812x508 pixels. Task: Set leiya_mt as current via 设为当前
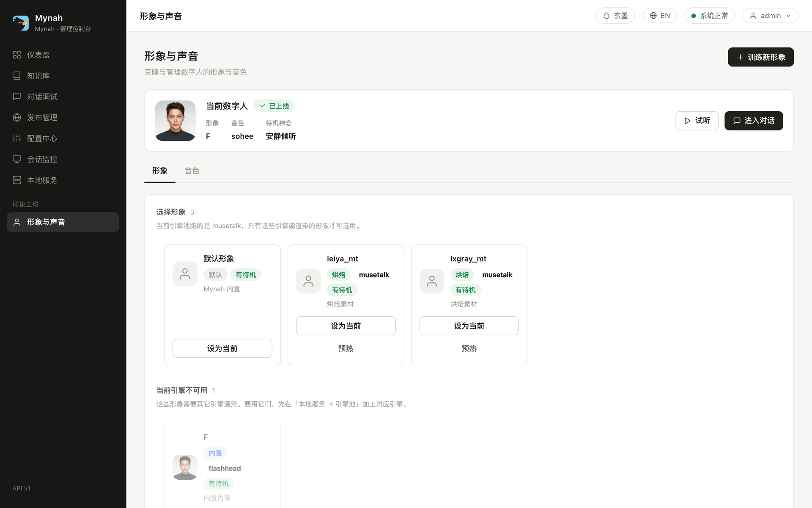(x=346, y=326)
